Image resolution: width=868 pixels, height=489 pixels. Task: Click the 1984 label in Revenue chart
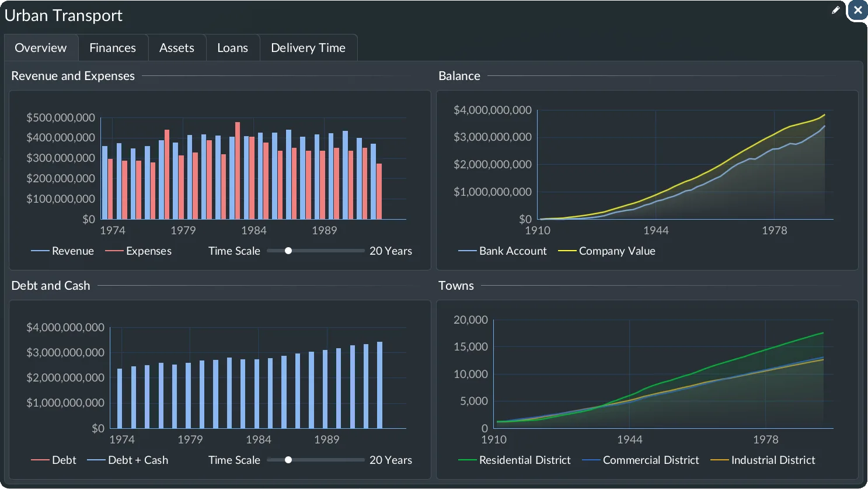(254, 230)
